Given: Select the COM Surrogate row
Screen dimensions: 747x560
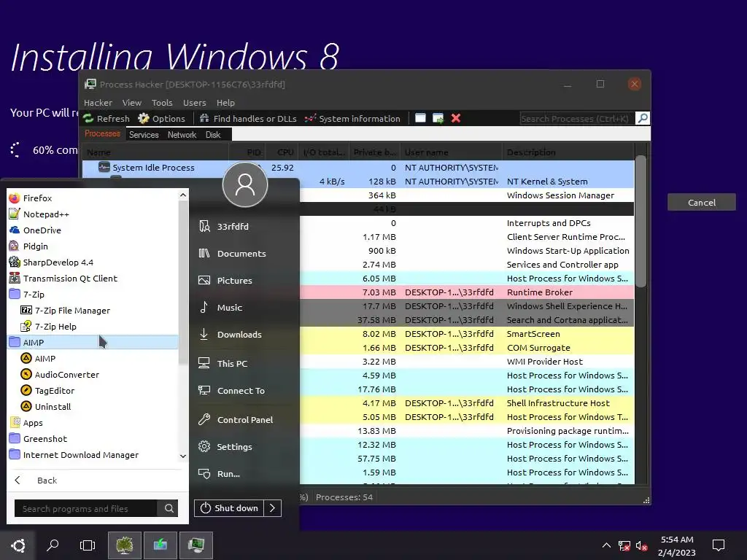Looking at the screenshot, I should point(466,348).
